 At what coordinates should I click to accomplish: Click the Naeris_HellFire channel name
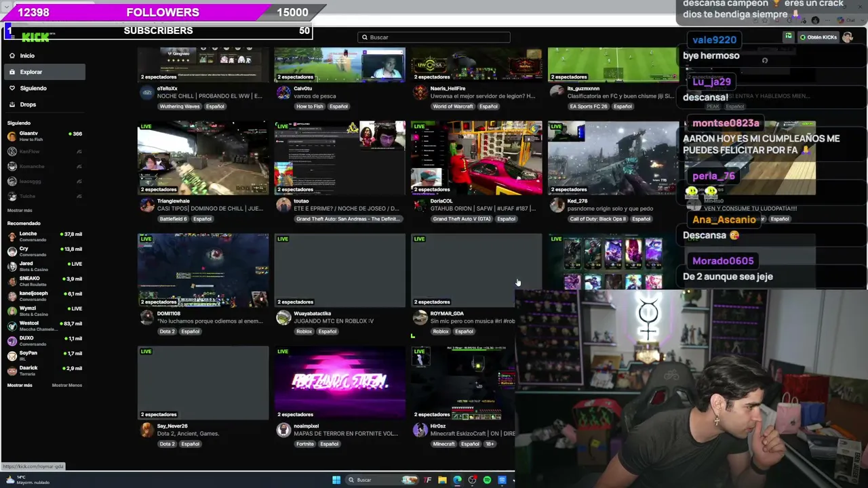448,89
